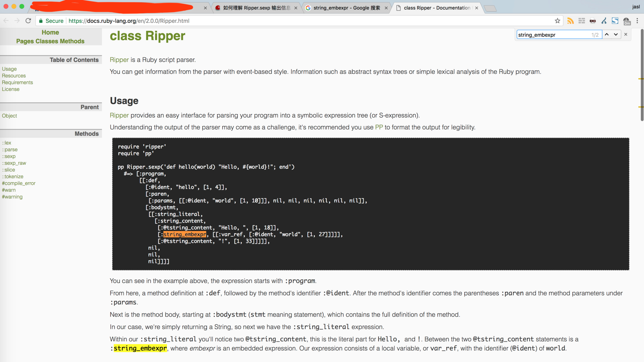Screen dimensions: 644x362
Task: Click the green Secure padlock icon
Action: pos(41,21)
